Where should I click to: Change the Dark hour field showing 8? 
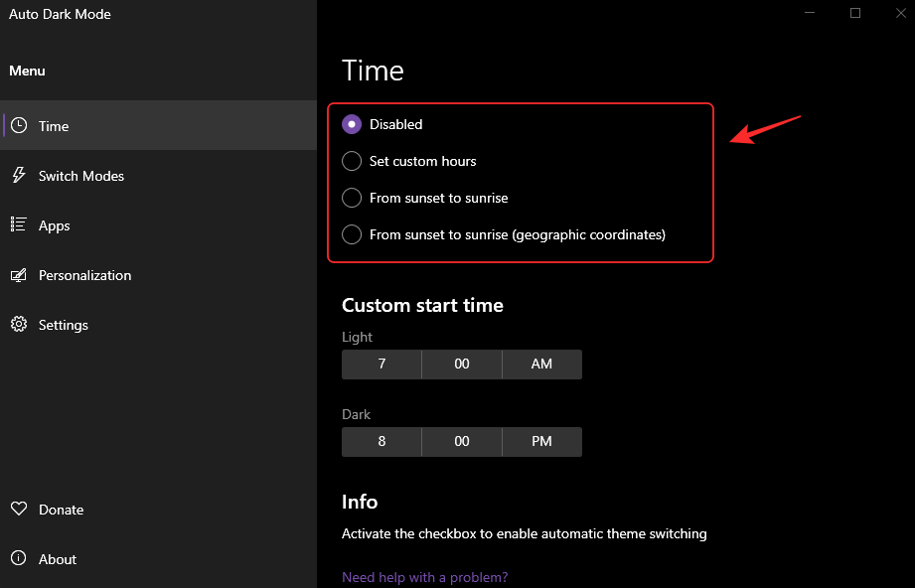click(x=381, y=441)
